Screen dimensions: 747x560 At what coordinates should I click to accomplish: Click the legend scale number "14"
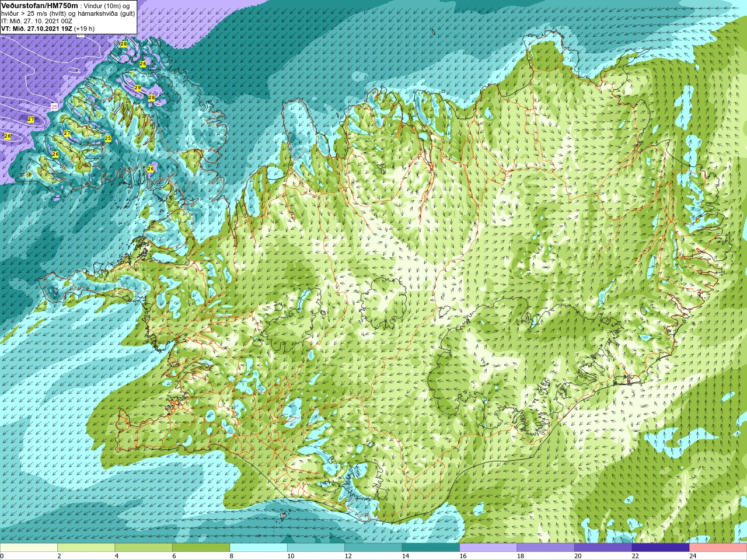click(406, 556)
